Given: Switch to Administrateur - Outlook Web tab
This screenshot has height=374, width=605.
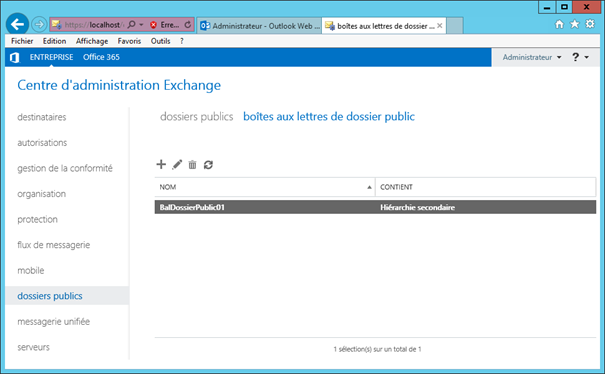Looking at the screenshot, I should click(x=259, y=26).
